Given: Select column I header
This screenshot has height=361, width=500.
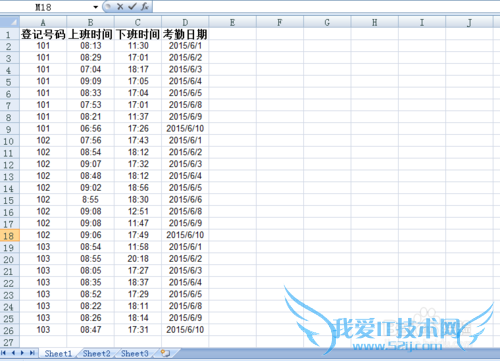Looking at the screenshot, I should [422, 22].
